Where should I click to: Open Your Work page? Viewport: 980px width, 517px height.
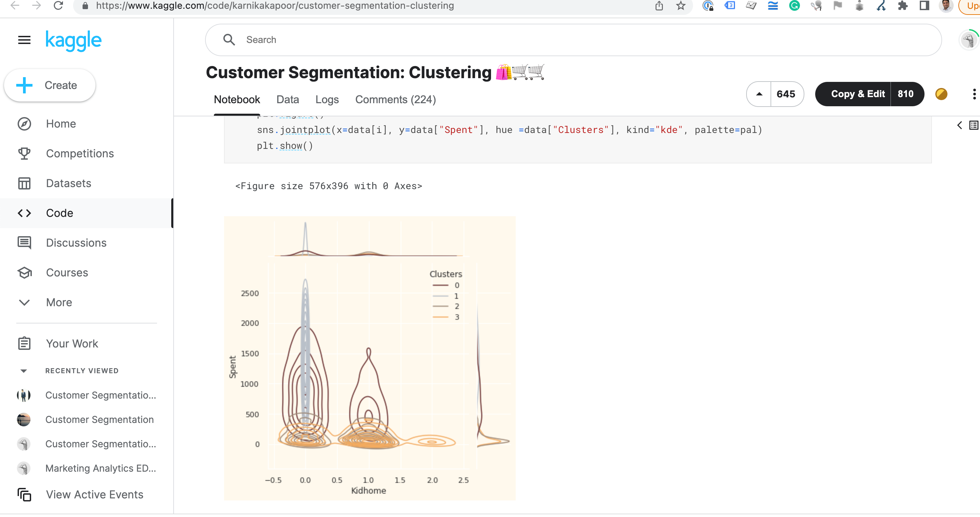pos(72,343)
